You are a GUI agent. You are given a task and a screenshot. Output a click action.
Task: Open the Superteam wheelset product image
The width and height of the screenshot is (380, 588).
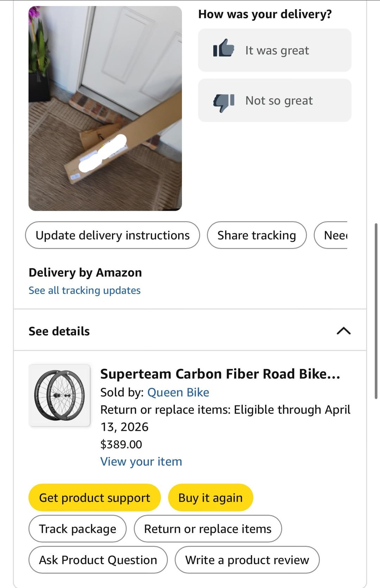point(59,395)
